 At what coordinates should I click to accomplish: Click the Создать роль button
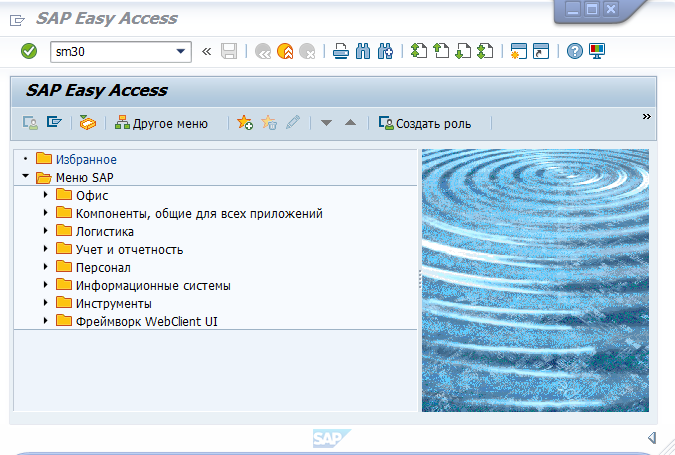[424, 123]
